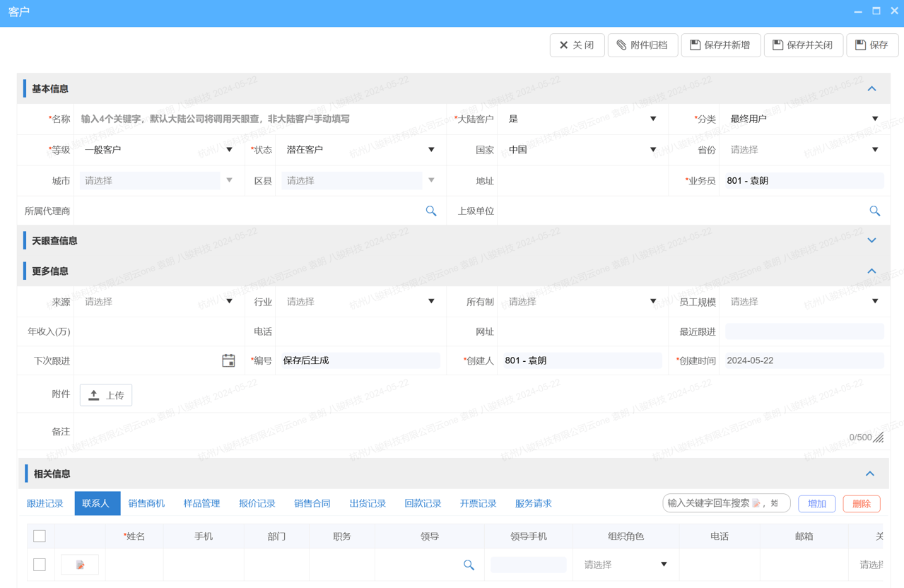Open the 所属代理商 search magnifier
This screenshot has height=588, width=904.
(431, 211)
